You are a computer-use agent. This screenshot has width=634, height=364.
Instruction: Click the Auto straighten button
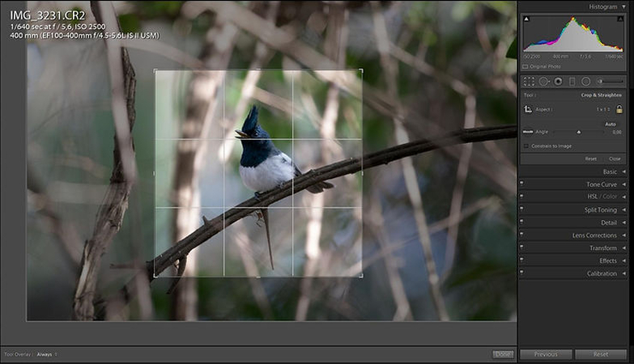[611, 124]
